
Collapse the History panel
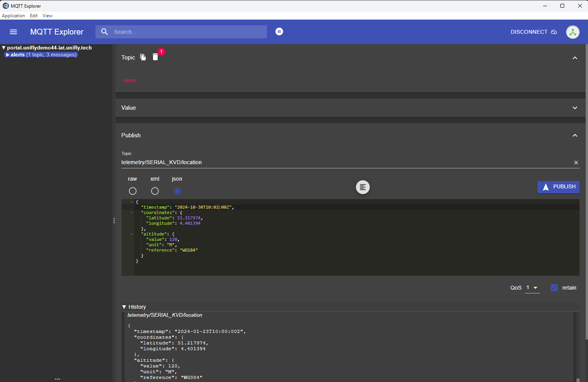(124, 306)
